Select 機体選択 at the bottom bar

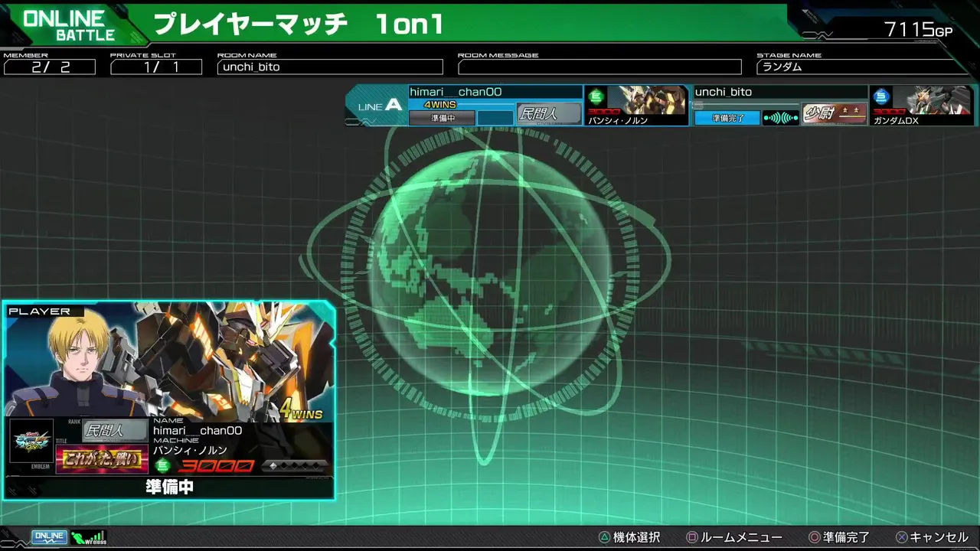[636, 538]
